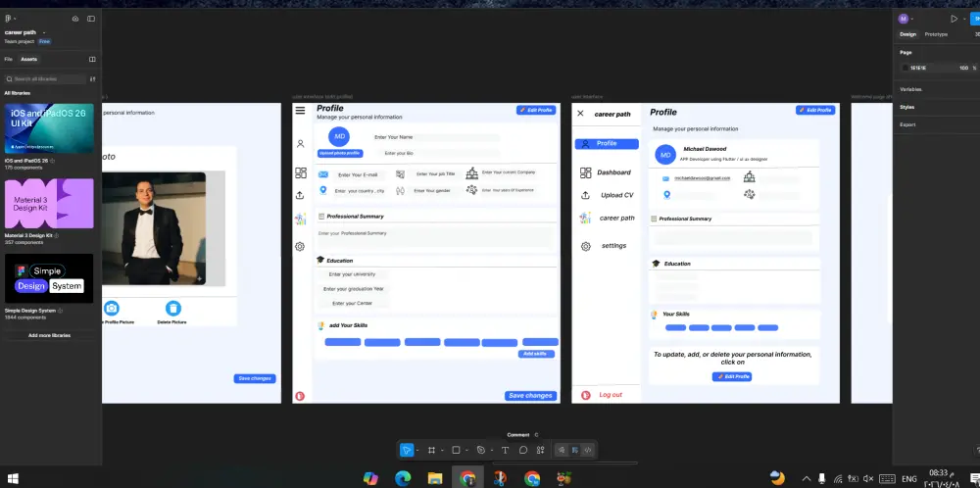Click the asset list sort icon
This screenshot has height=488, width=980.
pyautogui.click(x=92, y=79)
